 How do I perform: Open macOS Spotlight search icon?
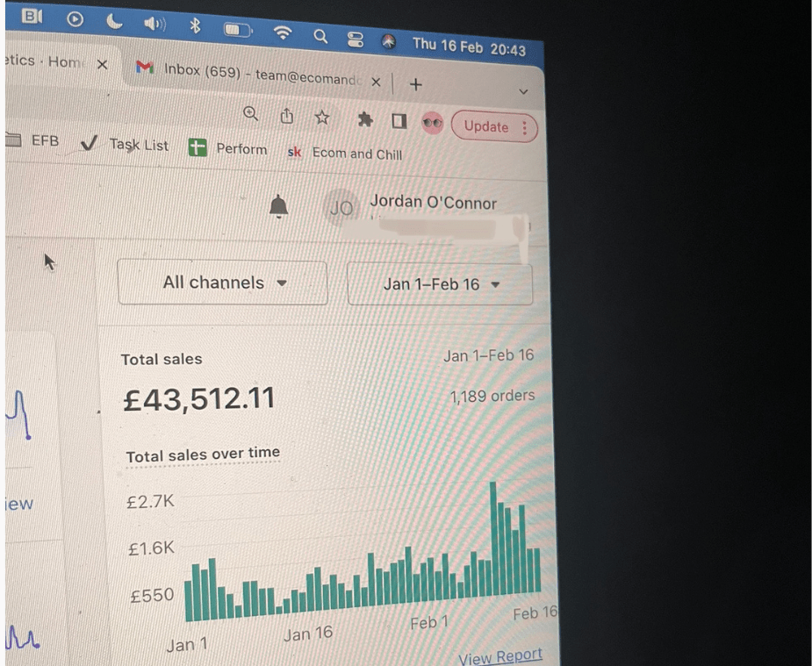tap(320, 36)
